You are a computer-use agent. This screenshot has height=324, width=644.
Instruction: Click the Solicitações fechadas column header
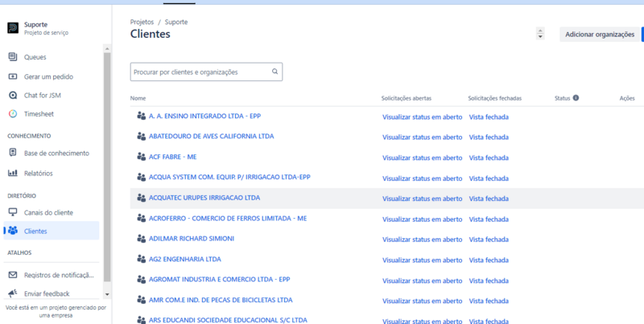click(495, 98)
